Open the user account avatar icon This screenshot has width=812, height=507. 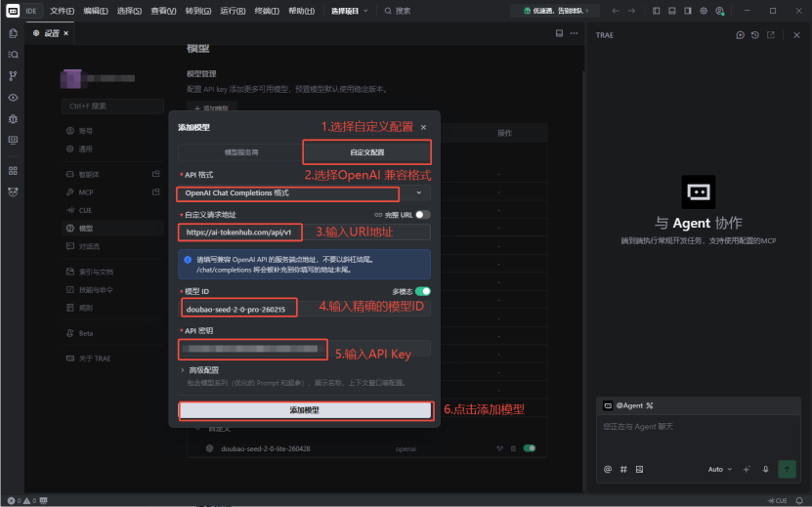pos(720,11)
